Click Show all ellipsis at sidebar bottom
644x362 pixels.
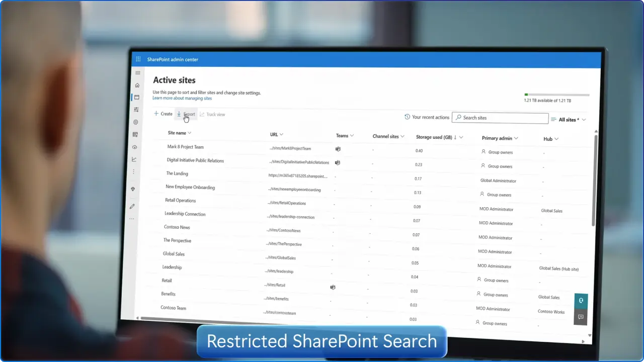tap(132, 219)
